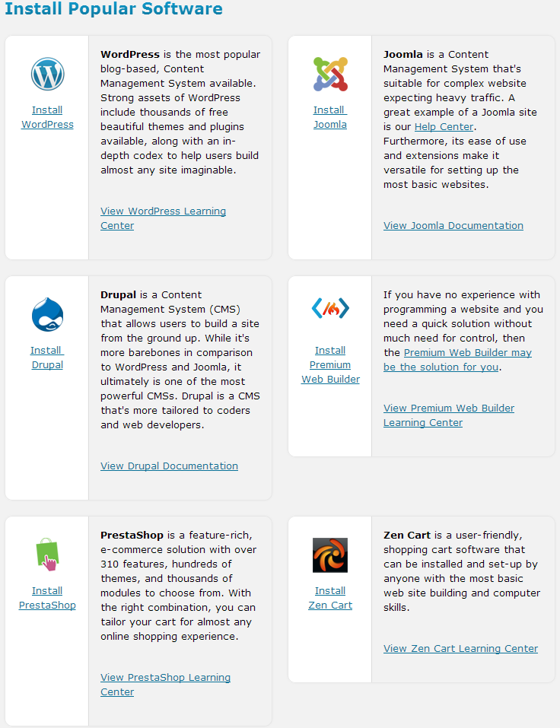560x728 pixels.
Task: Open the Install Premium Web Builder link
Action: 330,364
